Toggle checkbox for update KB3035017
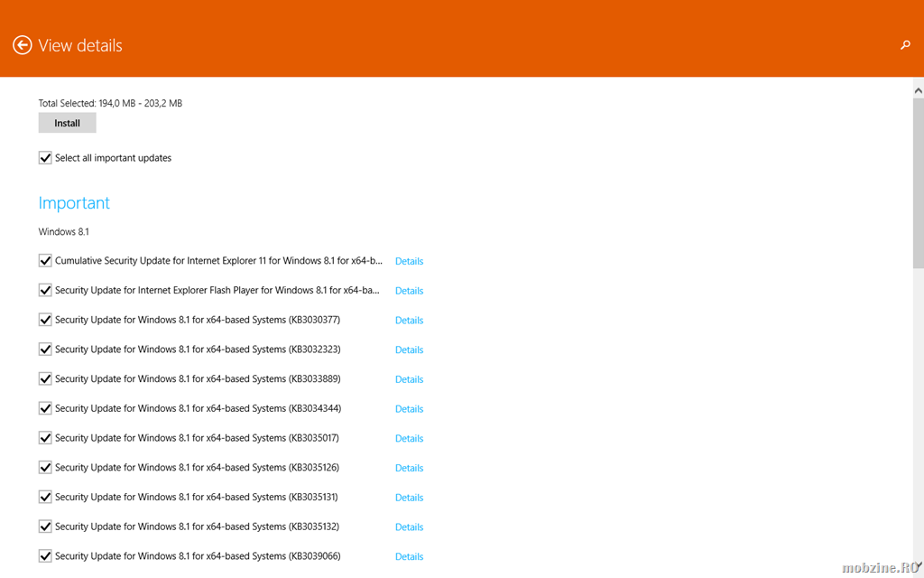924x578 pixels. coord(45,438)
